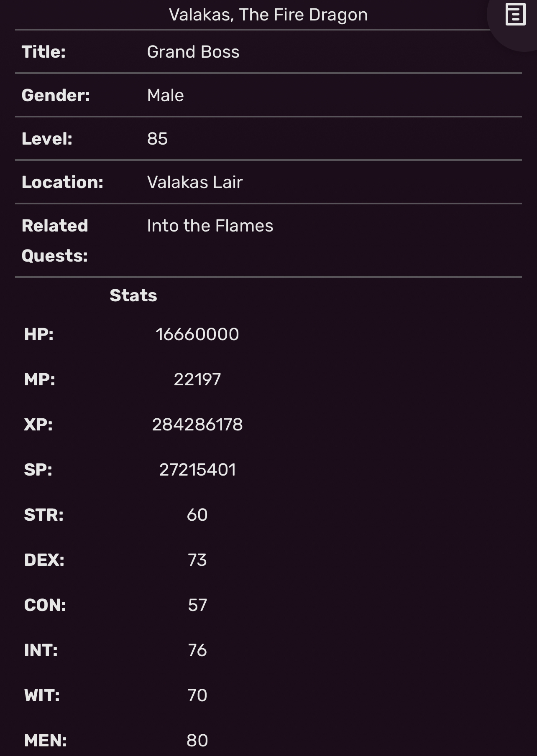Click the Level value 85
Image resolution: width=537 pixels, height=756 pixels.
[157, 139]
